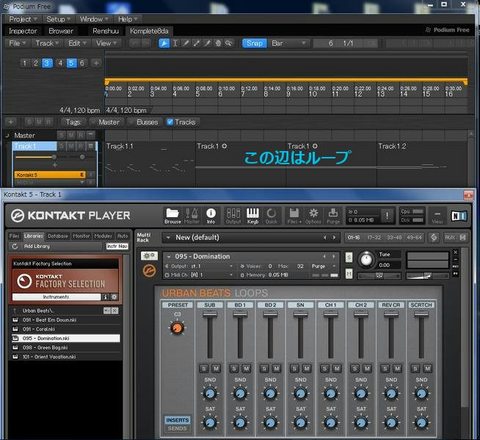This screenshot has width=480, height=440.
Task: Open the Track dropdown menu
Action: (47, 43)
